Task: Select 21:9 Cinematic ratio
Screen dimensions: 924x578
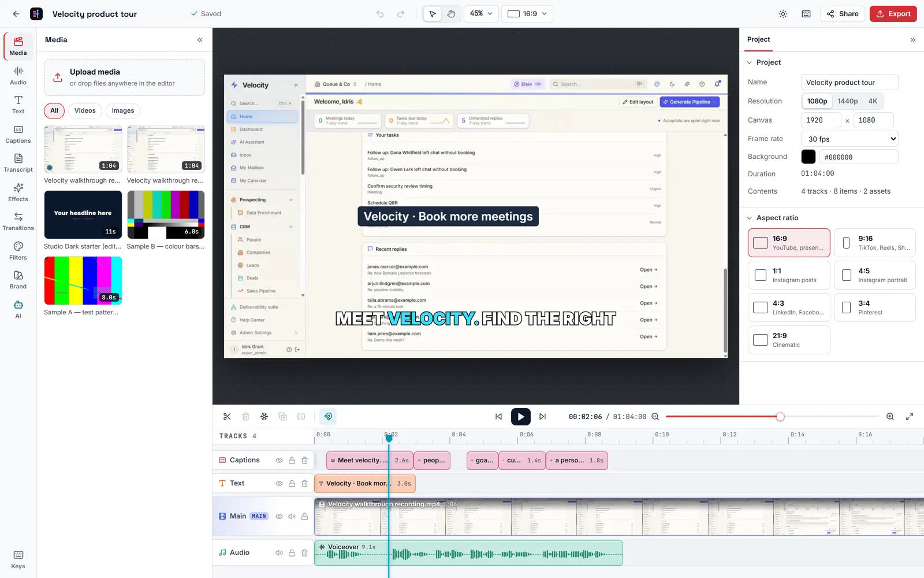Action: pyautogui.click(x=789, y=340)
